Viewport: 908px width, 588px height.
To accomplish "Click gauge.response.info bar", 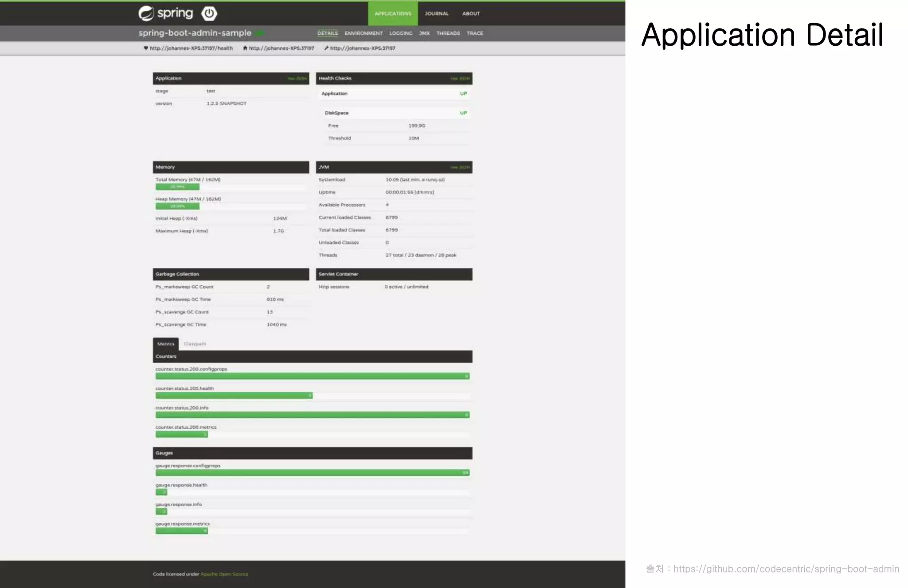I will coord(313,512).
